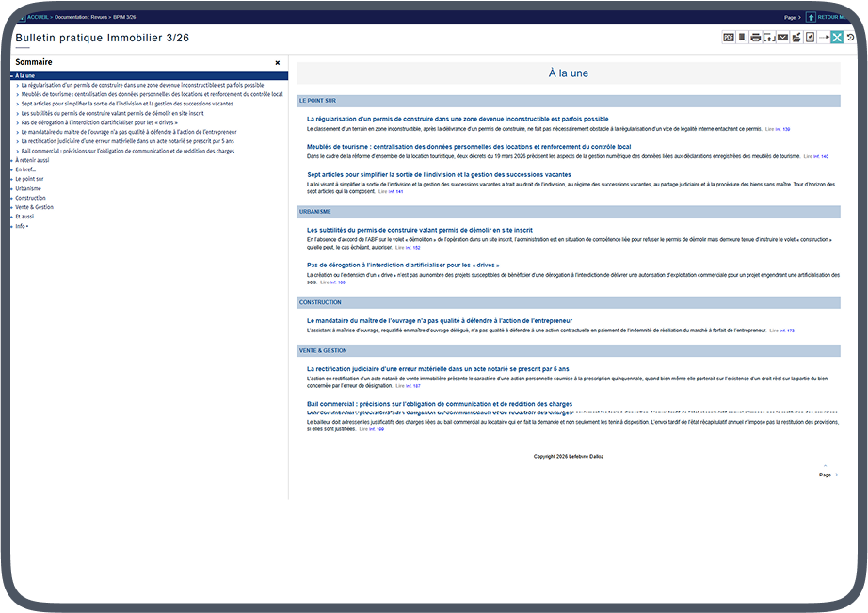Click the document with pen icon
868x613 pixels.
click(810, 38)
